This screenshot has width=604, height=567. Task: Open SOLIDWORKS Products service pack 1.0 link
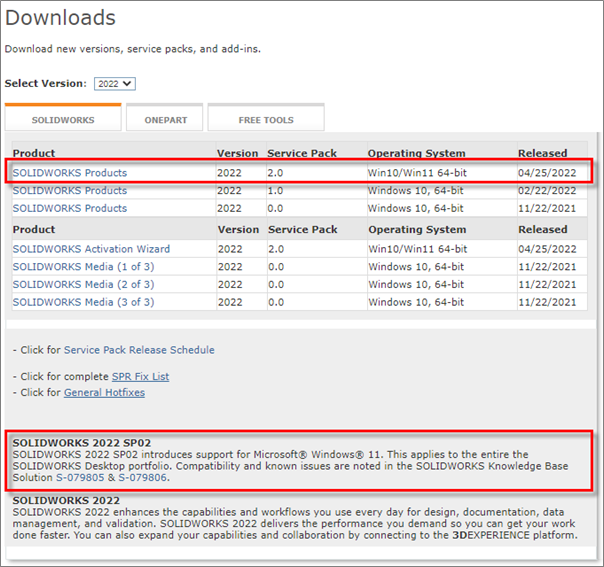tap(70, 191)
